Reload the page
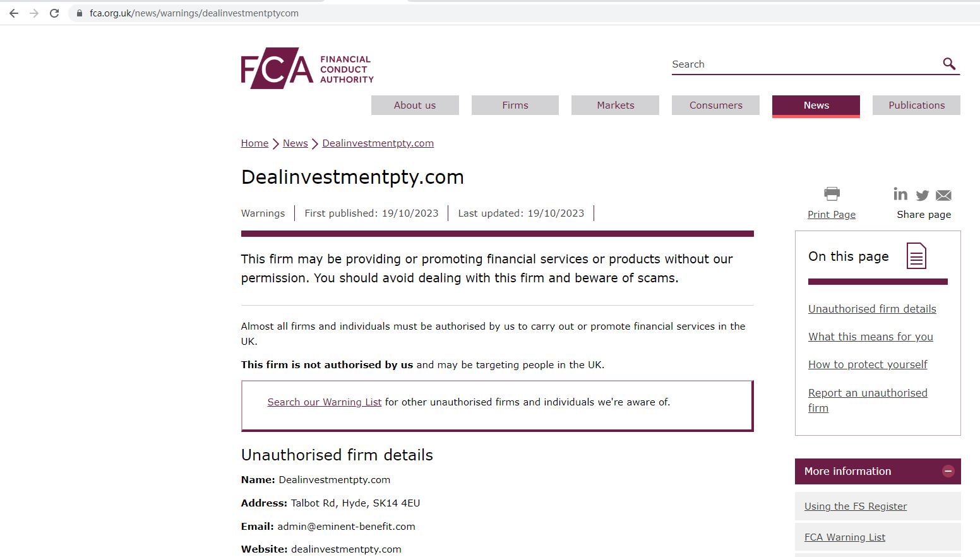The width and height of the screenshot is (980, 557). (54, 13)
